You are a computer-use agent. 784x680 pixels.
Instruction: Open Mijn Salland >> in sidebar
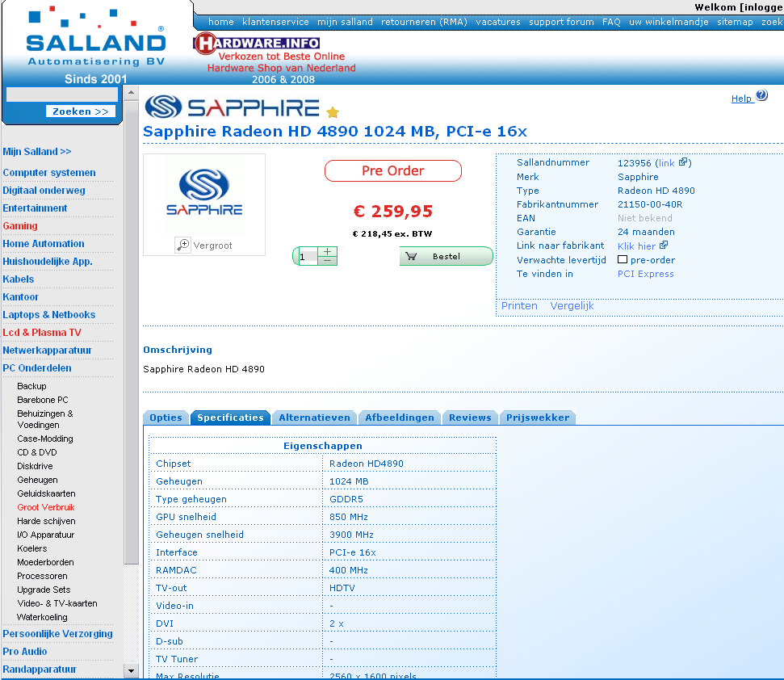click(x=37, y=152)
